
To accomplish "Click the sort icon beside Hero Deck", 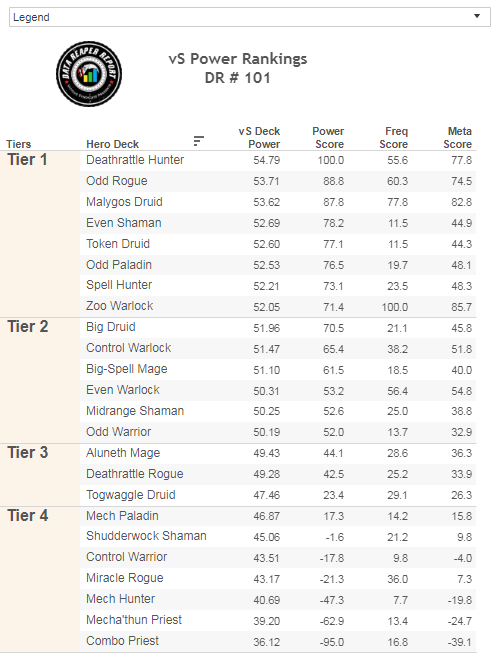I will click(199, 141).
